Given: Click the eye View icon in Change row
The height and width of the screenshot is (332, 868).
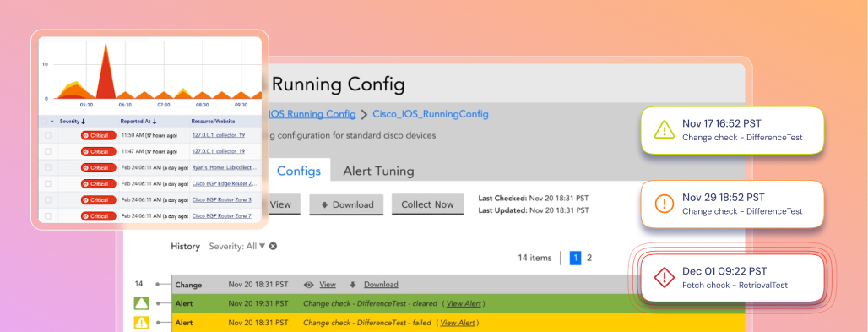Looking at the screenshot, I should 309,285.
